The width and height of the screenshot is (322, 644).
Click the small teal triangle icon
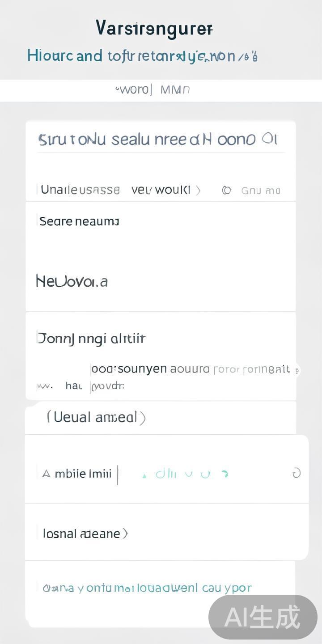pyautogui.click(x=144, y=476)
